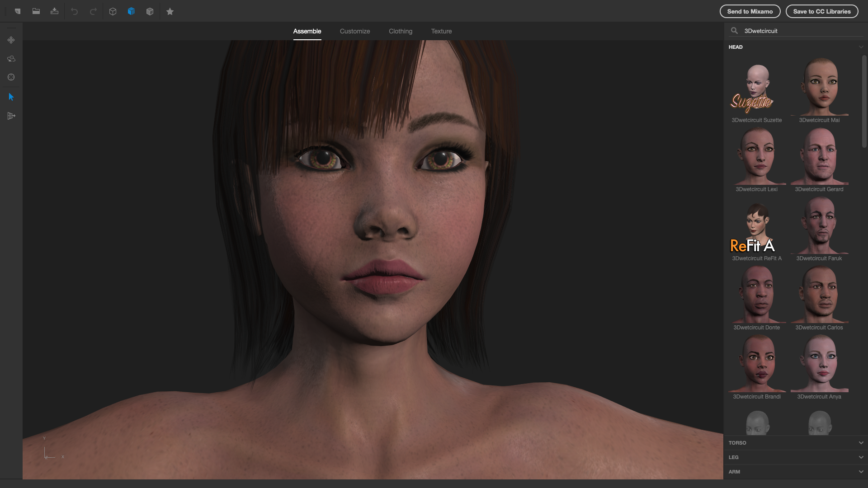Image resolution: width=868 pixels, height=488 pixels.
Task: Click the top toolbar drag handle
Action: pyautogui.click(x=5, y=11)
